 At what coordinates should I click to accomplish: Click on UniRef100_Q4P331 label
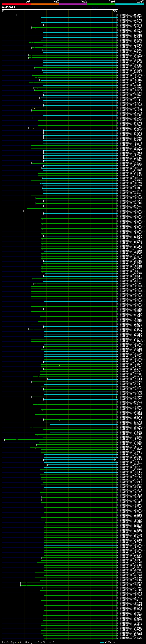click(131, 42)
